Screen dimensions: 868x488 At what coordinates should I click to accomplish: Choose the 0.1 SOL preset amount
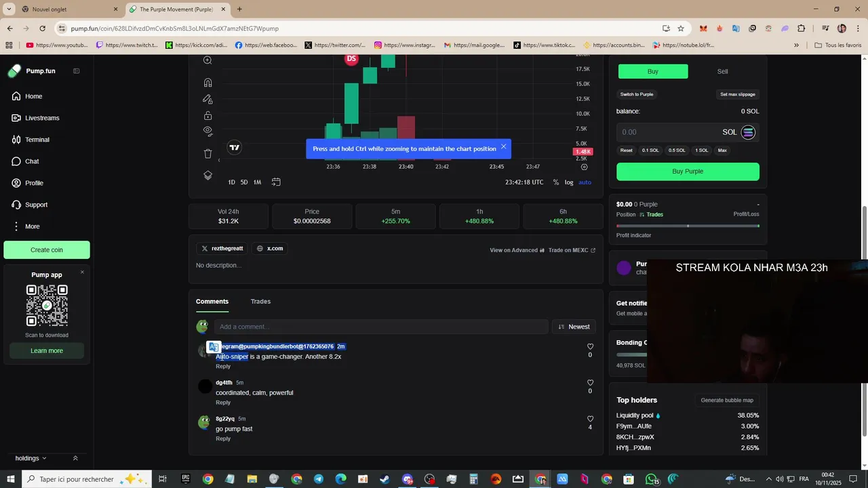(x=650, y=150)
